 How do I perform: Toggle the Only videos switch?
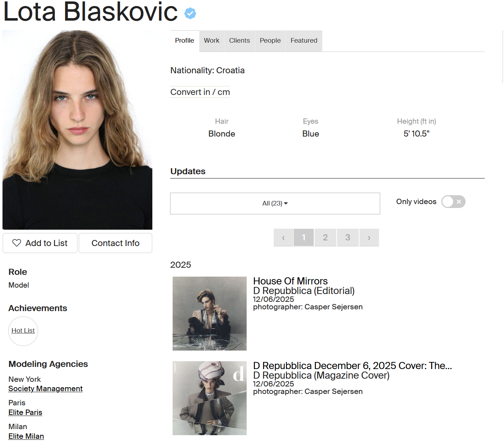[x=453, y=202]
